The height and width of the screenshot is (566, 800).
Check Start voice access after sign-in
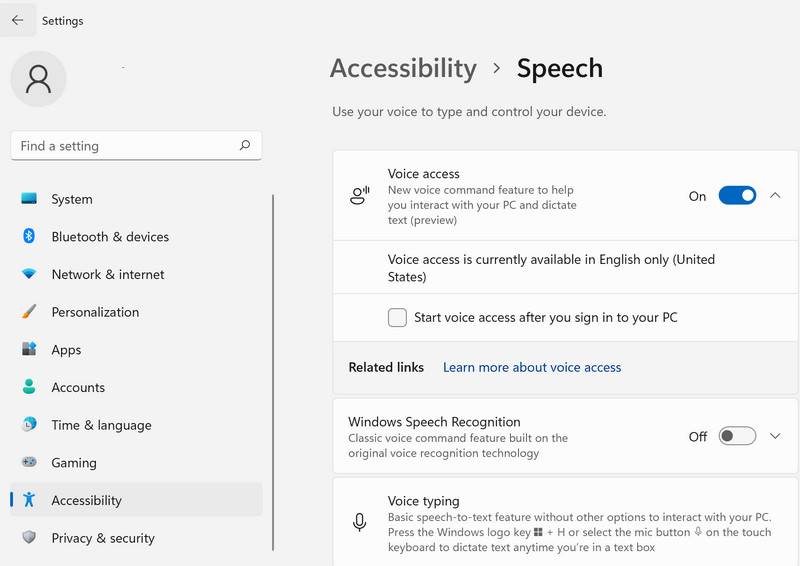tap(397, 318)
